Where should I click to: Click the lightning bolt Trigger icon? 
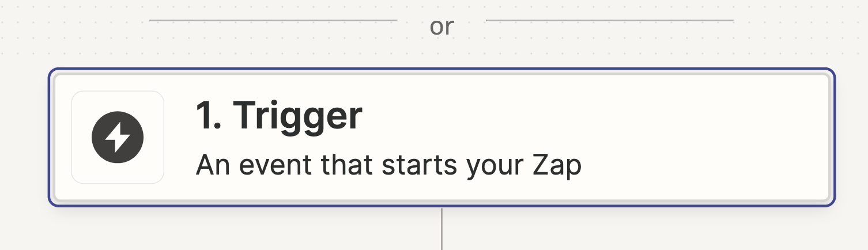click(x=118, y=138)
